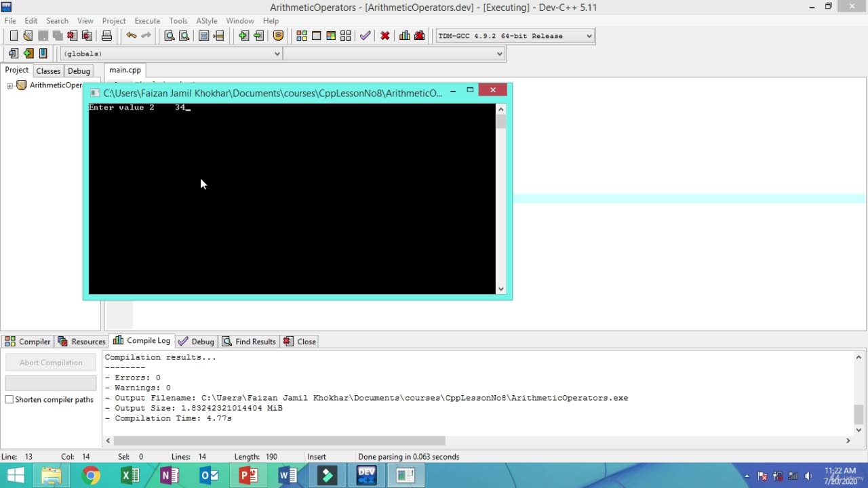Viewport: 868px width, 488px height.
Task: Open the Windows Start button
Action: pos(16,476)
